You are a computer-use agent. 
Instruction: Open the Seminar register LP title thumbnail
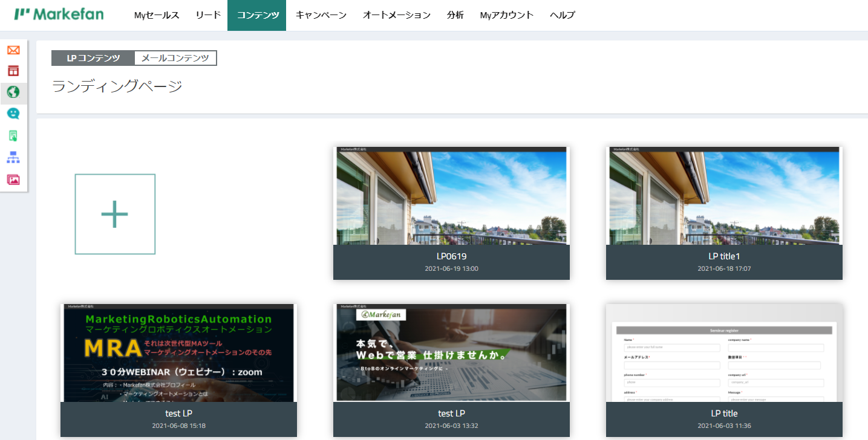(x=724, y=353)
